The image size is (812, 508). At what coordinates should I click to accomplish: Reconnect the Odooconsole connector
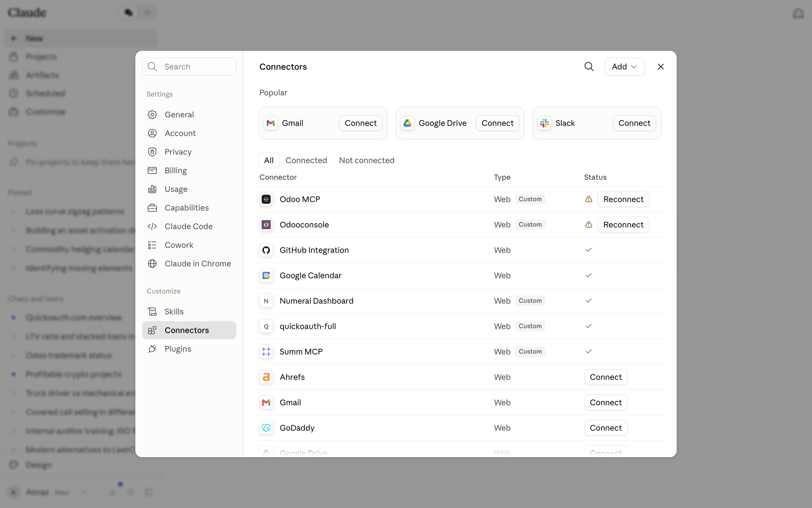(x=623, y=225)
